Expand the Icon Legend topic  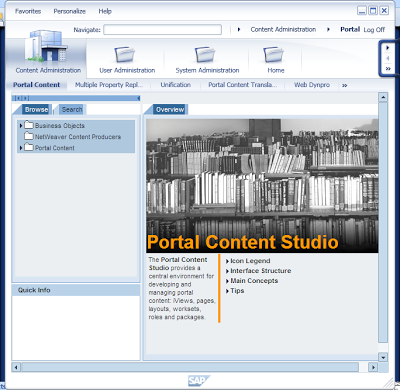[x=227, y=261]
